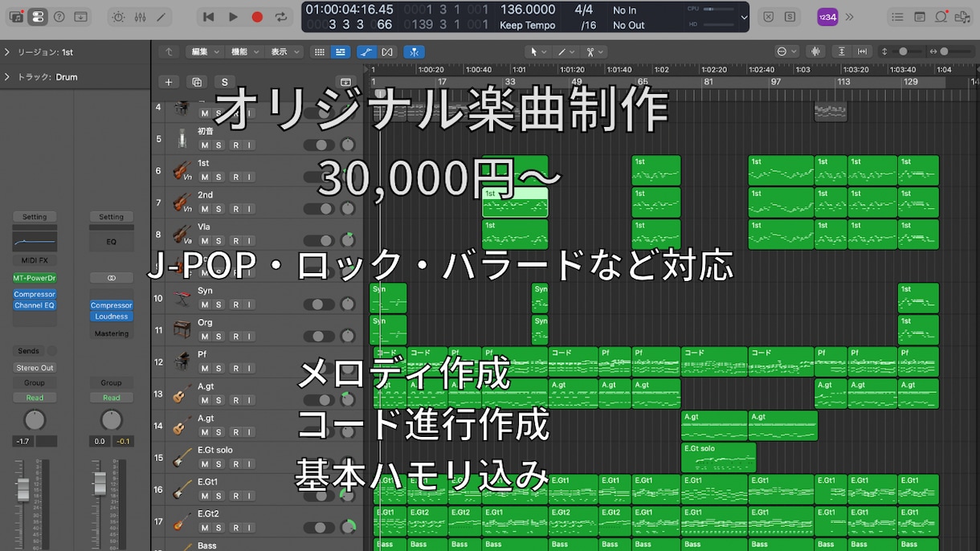Image resolution: width=980 pixels, height=551 pixels.
Task: Open the Loop Browser icon
Action: pyautogui.click(x=941, y=17)
